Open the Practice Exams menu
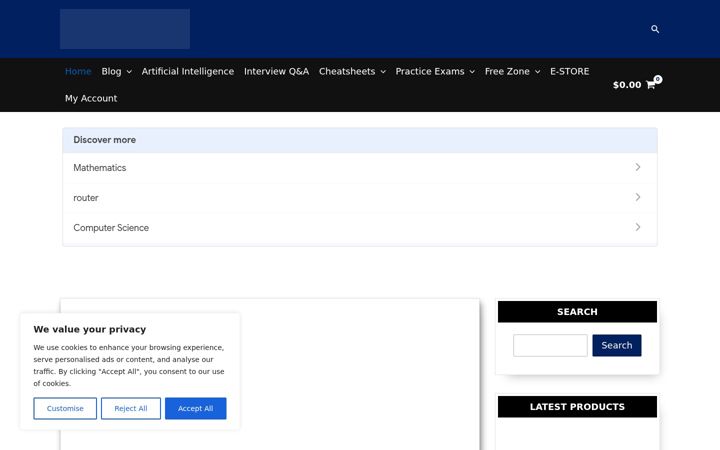720x450 pixels. 430,72
